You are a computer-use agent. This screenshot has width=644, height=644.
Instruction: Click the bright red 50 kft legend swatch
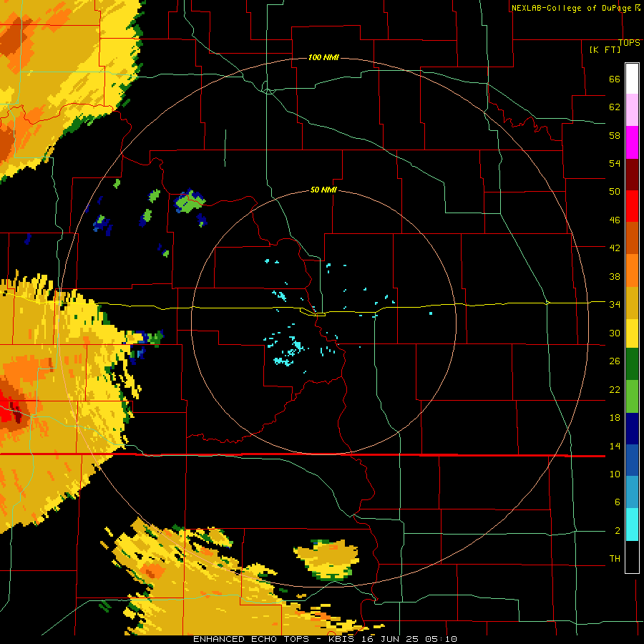coord(632,206)
